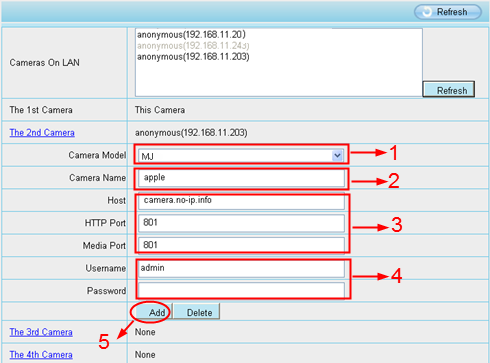This screenshot has width=490, height=363.
Task: Click the Media Port input field
Action: coord(241,246)
